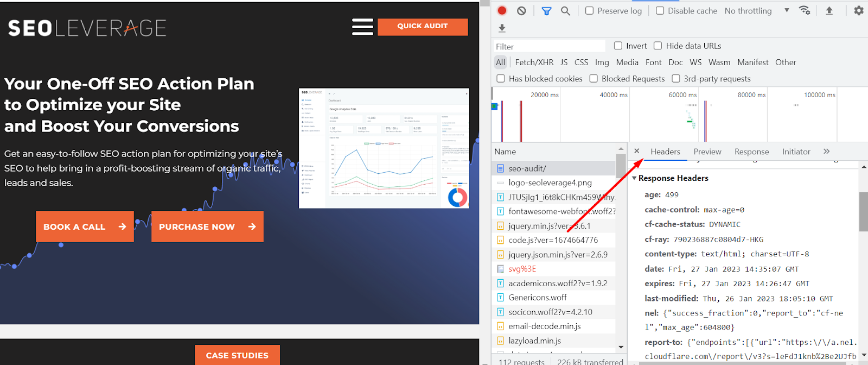The height and width of the screenshot is (365, 868).
Task: Open the SEOLeverage logo link
Action: (x=87, y=28)
